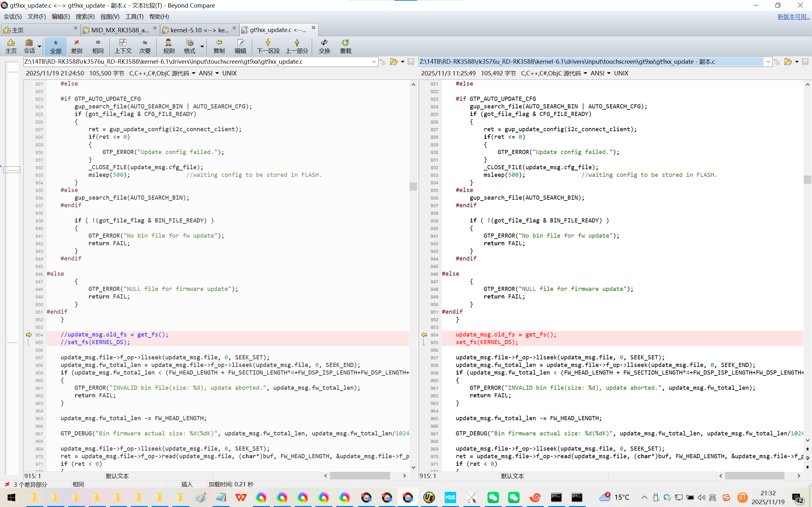Toggle the 差别 (Differences) display filter
Viewport: 812px width, 507px height.
(76, 46)
